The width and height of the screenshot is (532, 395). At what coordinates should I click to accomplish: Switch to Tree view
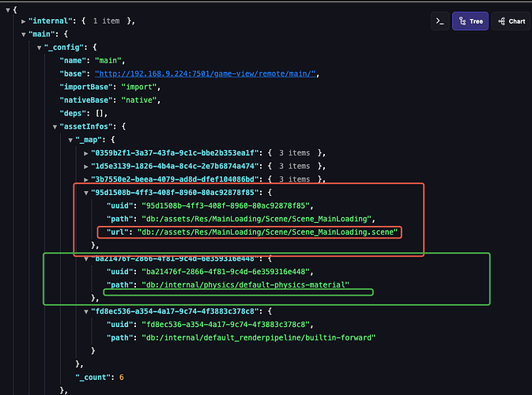(x=470, y=21)
